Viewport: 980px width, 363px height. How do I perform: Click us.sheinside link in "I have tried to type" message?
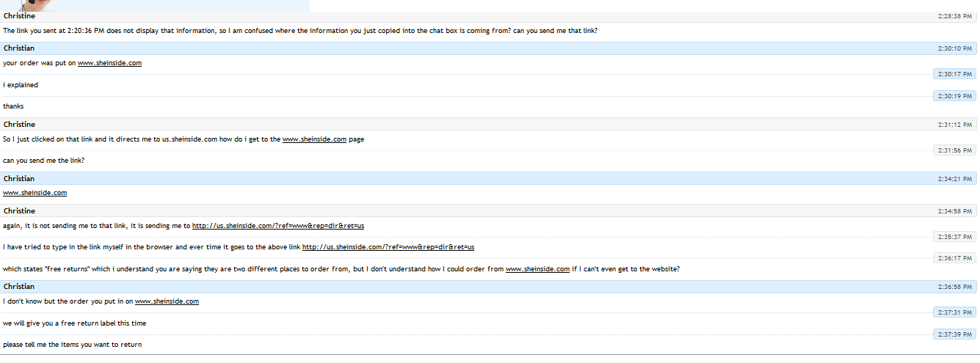[x=388, y=247]
